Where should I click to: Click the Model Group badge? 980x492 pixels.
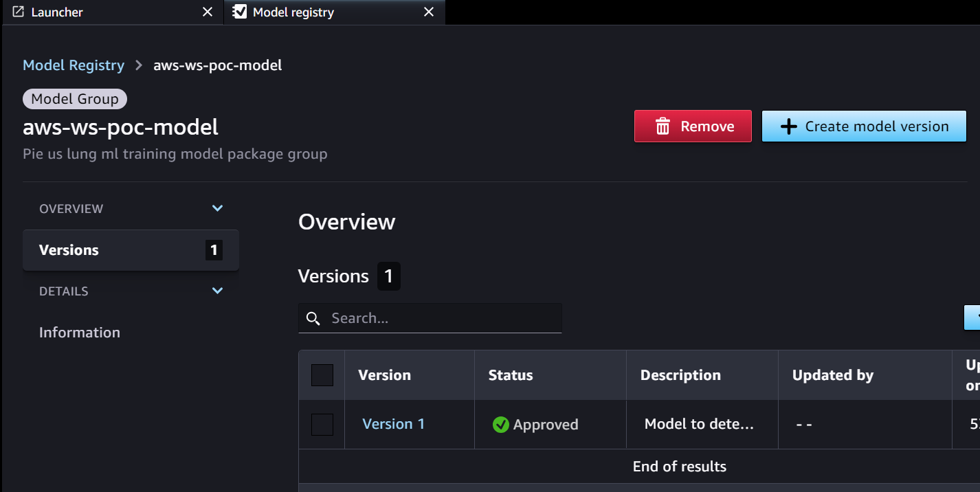[x=75, y=99]
